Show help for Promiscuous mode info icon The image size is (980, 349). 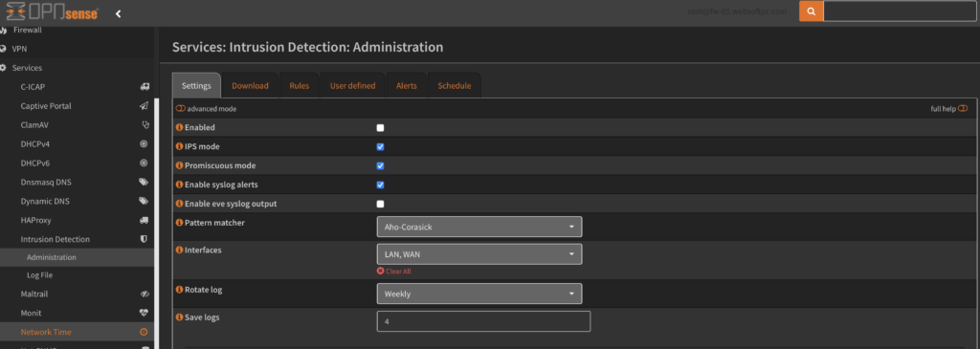click(179, 165)
